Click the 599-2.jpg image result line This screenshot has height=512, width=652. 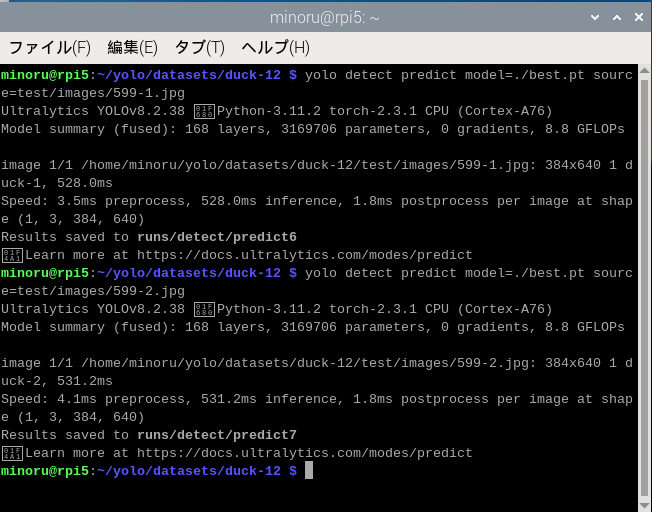tap(300, 363)
